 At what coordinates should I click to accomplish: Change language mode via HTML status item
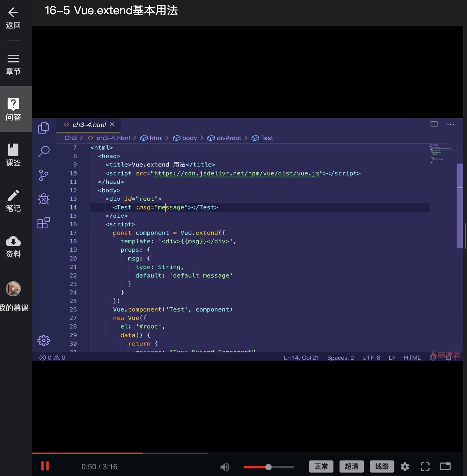(x=412, y=357)
